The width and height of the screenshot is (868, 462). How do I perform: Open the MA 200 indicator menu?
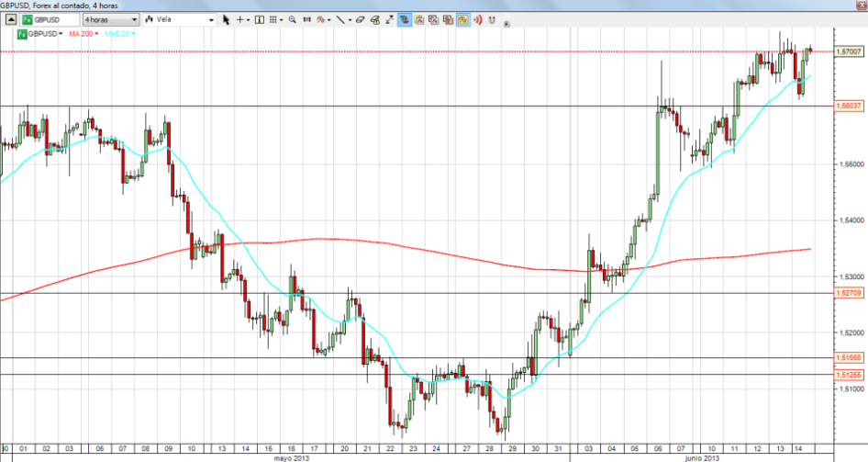point(85,33)
